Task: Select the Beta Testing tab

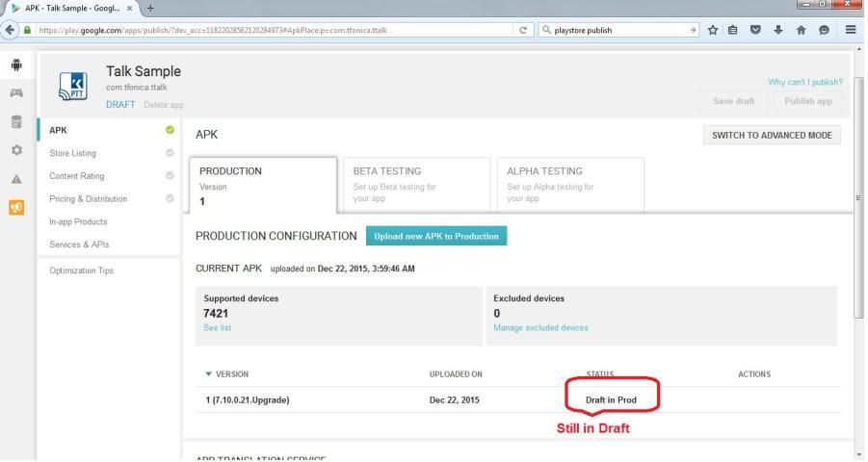Action: tap(412, 184)
